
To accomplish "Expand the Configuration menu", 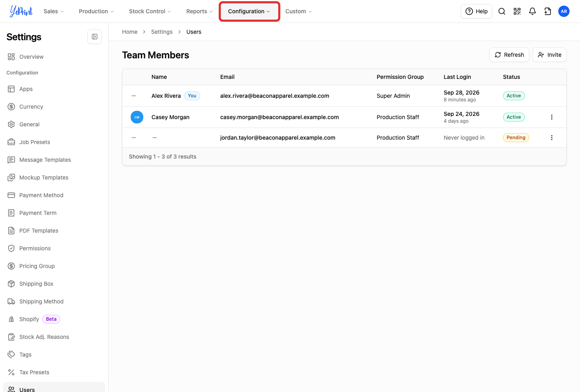I will pos(249,11).
